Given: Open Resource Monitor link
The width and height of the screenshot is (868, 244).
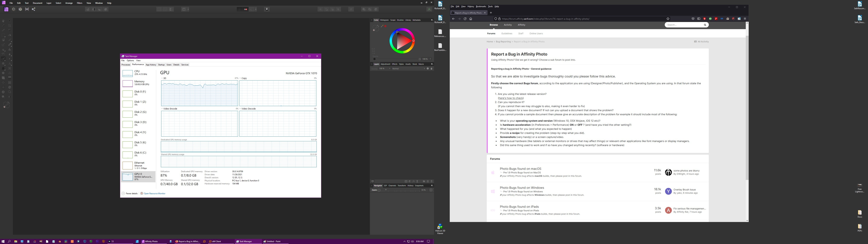Looking at the screenshot, I should tap(154, 194).
